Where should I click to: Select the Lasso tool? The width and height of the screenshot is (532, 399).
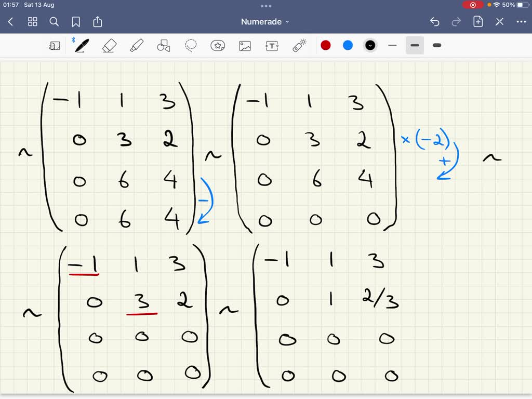pos(191,46)
